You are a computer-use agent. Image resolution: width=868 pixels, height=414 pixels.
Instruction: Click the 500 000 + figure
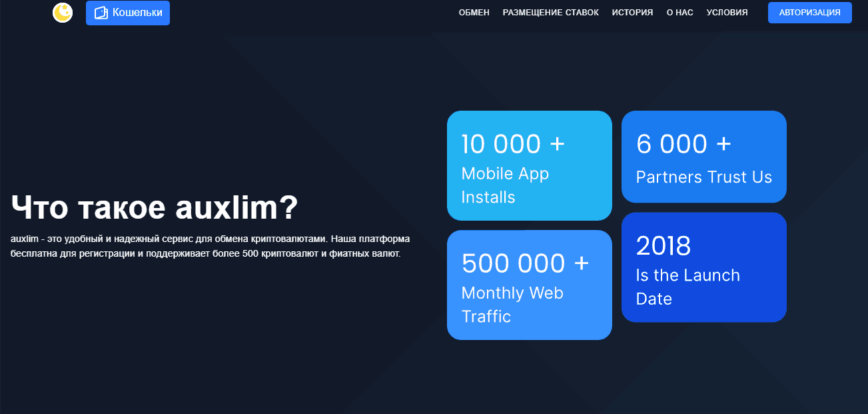525,263
